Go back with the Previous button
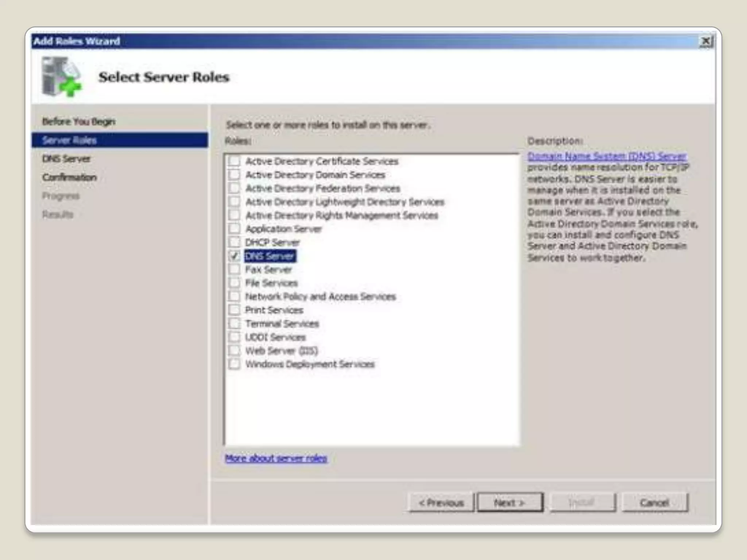Viewport: 747px width, 560px height. pos(441,503)
